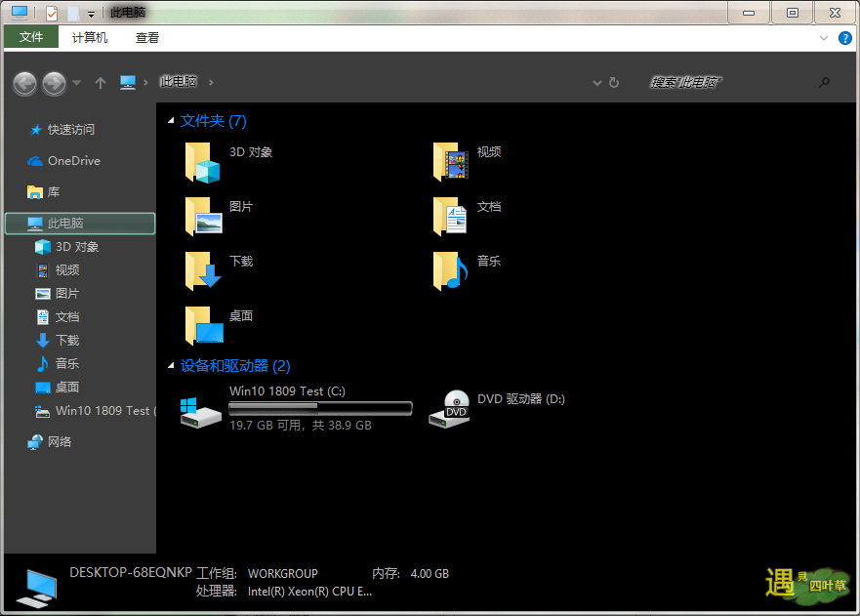Viewport: 860px width, 616px height.
Task: Click the New folder quick access icon
Action: 73,13
